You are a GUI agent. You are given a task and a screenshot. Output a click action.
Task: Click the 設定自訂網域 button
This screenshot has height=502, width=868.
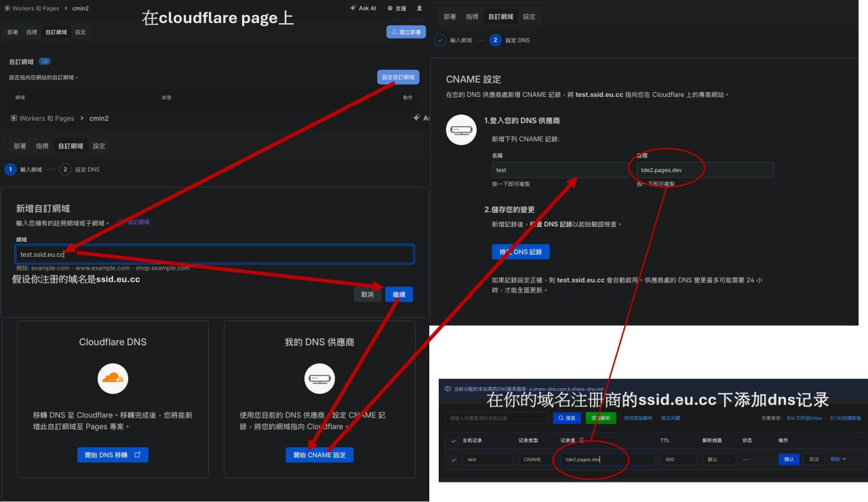coord(398,77)
